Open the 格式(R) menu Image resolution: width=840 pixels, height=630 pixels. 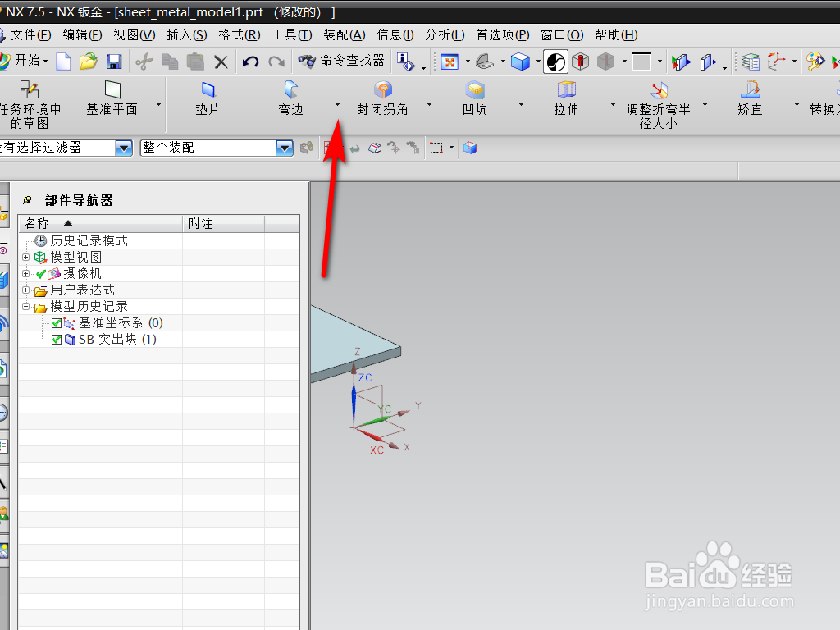point(239,34)
